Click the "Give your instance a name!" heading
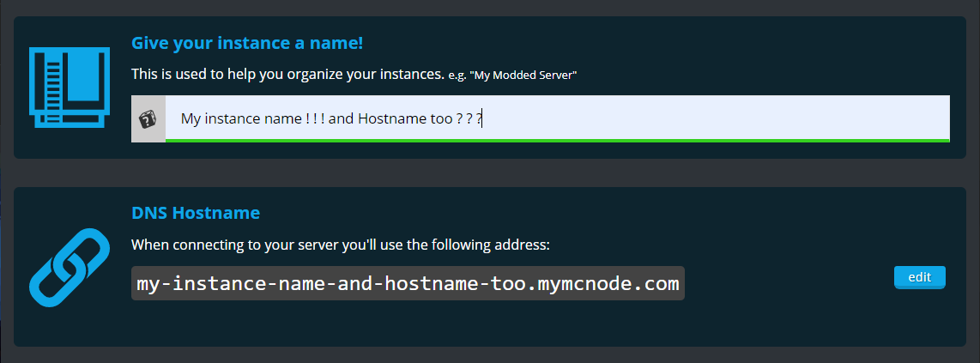 (x=247, y=44)
